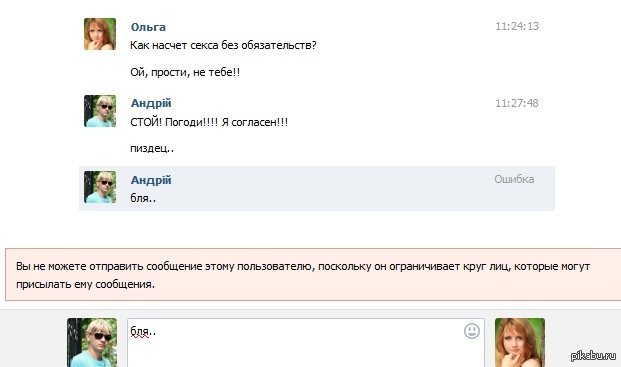Focus the message text input field
This screenshot has width=621, height=367.
pos(306,343)
